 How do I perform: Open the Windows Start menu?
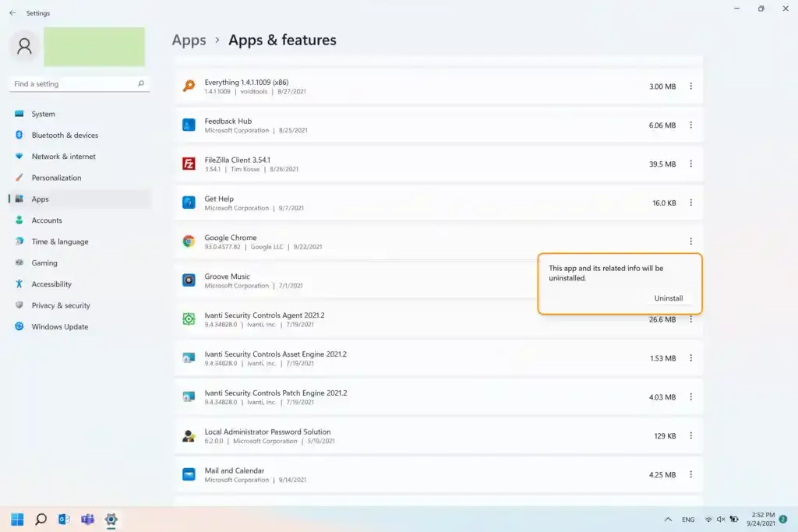(x=17, y=520)
